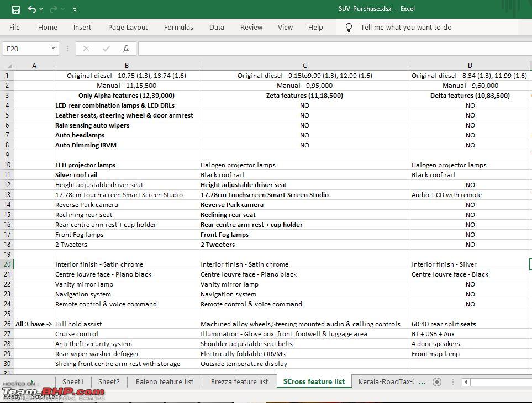This screenshot has width=532, height=403.
Task: Switch to the View tab
Action: (x=285, y=28)
